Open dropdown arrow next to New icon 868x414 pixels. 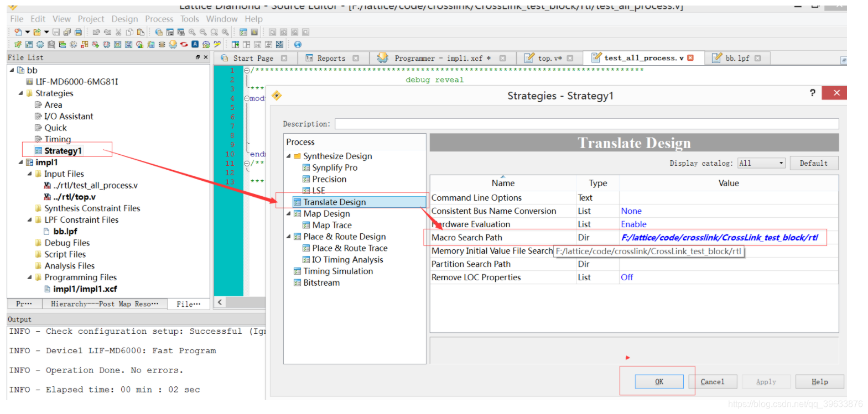27,32
